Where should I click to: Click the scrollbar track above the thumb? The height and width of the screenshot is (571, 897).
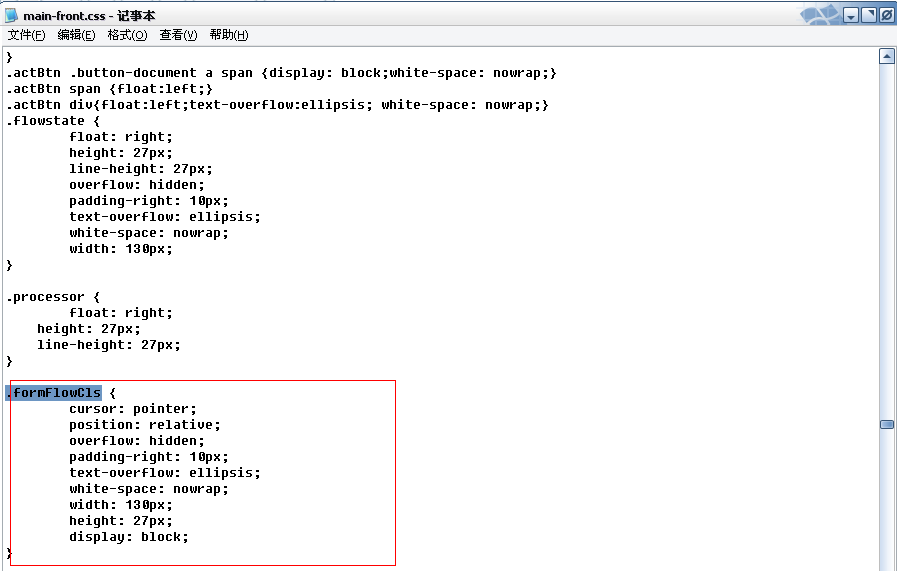pos(887,240)
